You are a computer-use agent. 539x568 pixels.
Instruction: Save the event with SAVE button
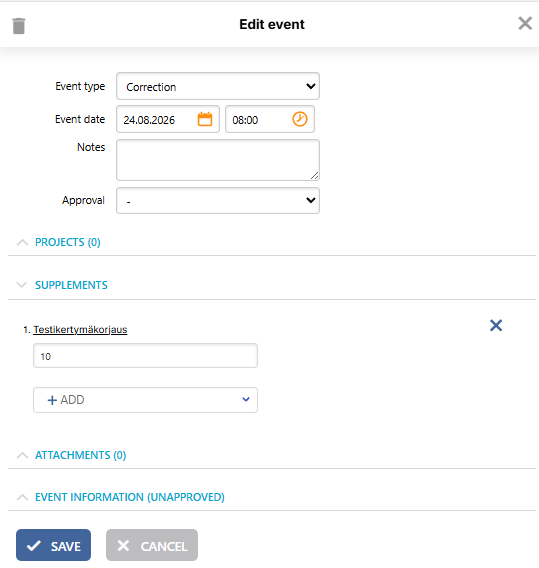pyautogui.click(x=53, y=545)
